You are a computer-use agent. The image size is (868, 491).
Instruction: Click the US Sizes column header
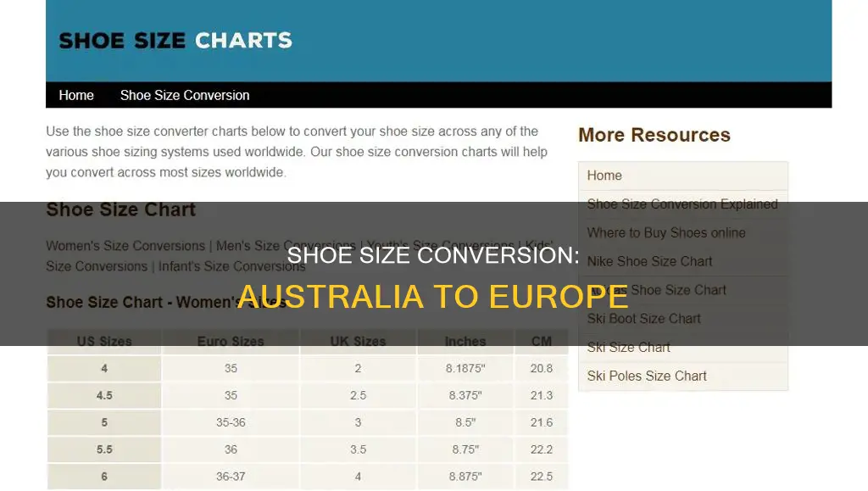(x=104, y=341)
